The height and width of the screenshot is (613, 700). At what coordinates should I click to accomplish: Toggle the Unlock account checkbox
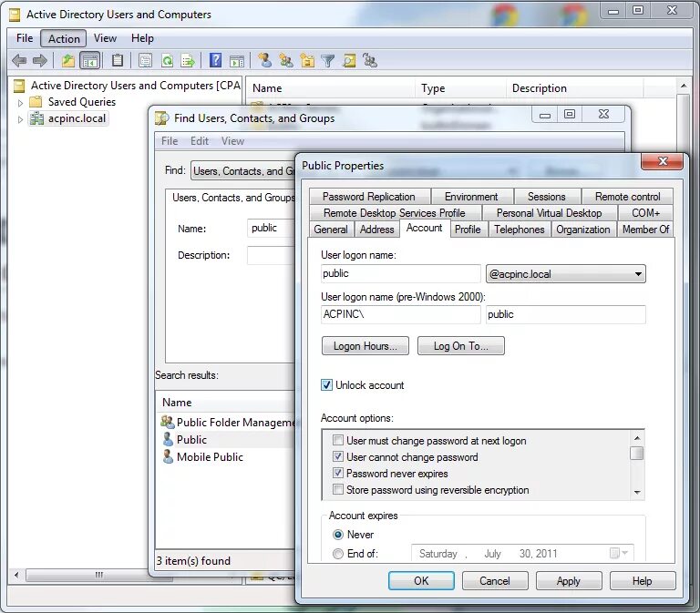click(x=327, y=384)
